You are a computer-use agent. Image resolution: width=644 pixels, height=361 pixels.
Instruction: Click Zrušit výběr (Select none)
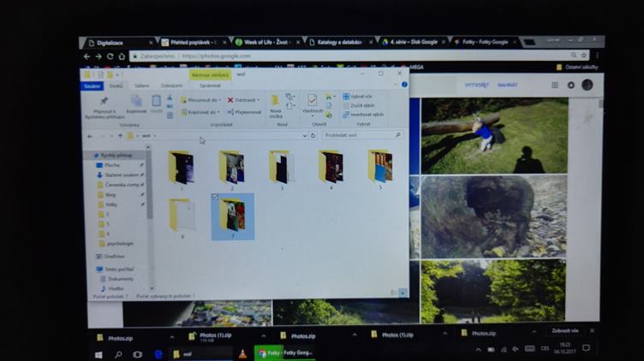(x=359, y=105)
